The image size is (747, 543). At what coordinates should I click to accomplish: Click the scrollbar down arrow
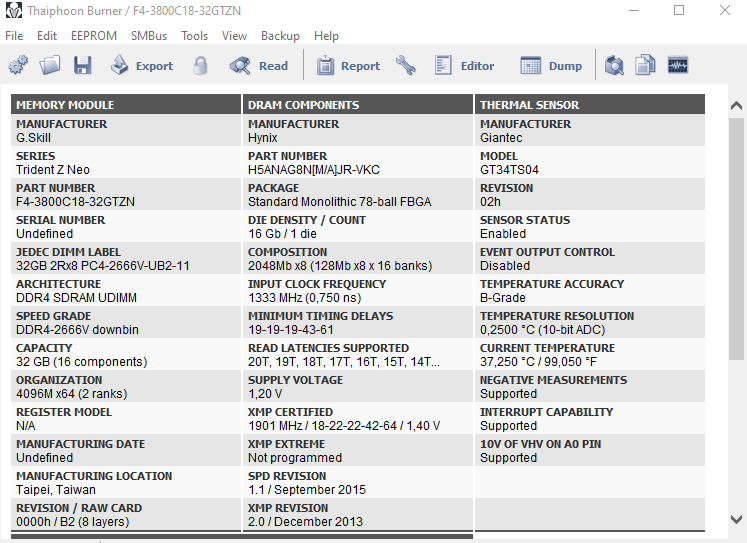pyautogui.click(x=736, y=519)
